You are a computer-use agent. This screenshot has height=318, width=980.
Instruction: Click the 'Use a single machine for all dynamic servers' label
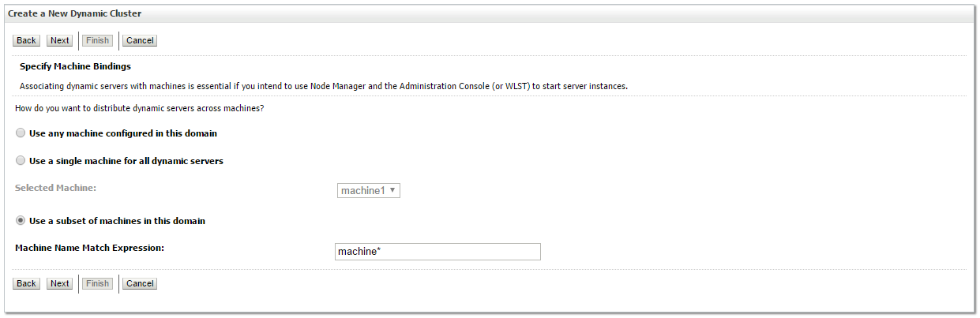point(126,161)
